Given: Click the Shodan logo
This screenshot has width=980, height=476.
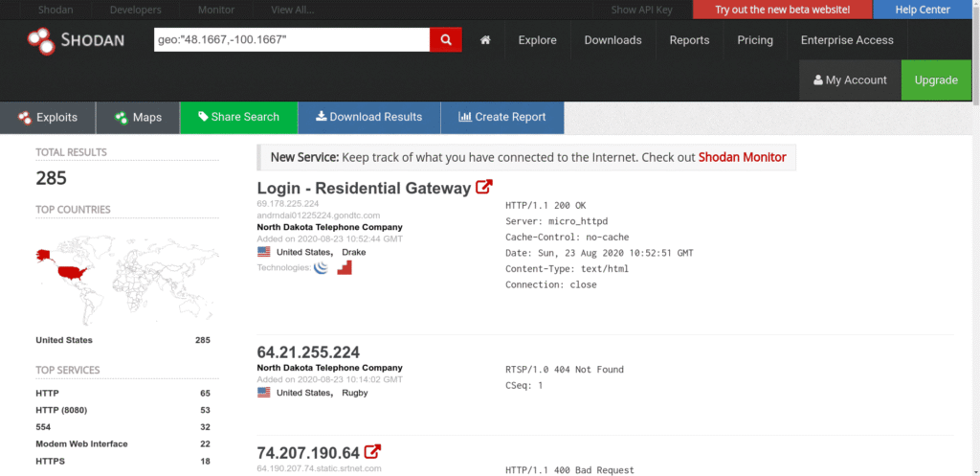Looking at the screenshot, I should pyautogui.click(x=76, y=40).
